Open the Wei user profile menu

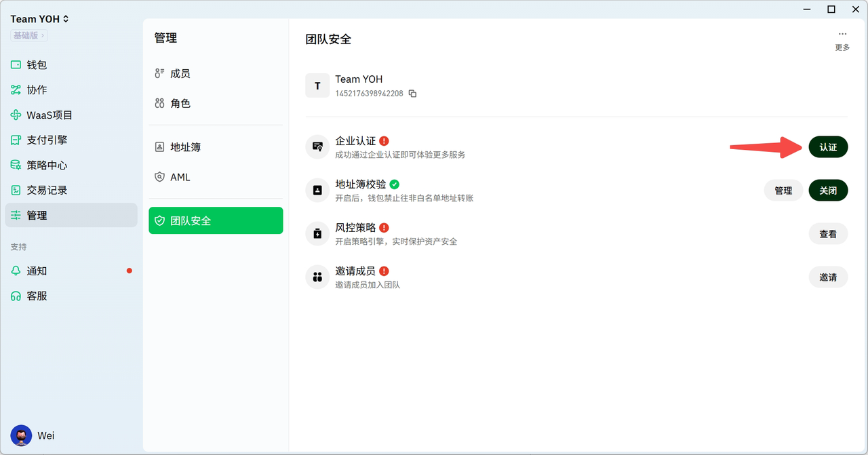(x=33, y=435)
